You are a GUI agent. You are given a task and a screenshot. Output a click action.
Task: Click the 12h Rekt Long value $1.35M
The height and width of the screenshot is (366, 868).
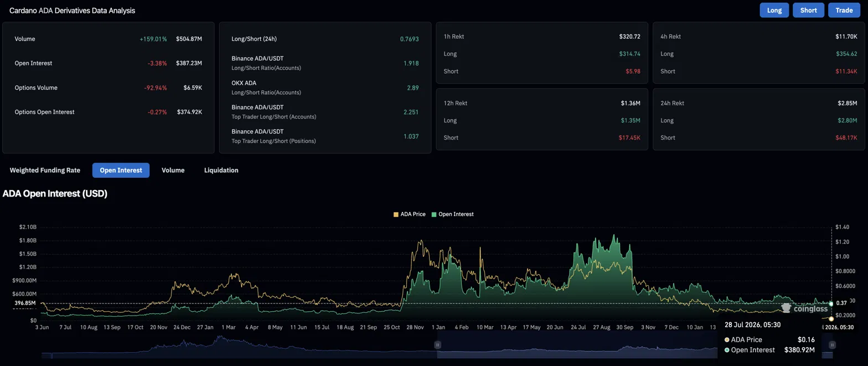tap(631, 120)
